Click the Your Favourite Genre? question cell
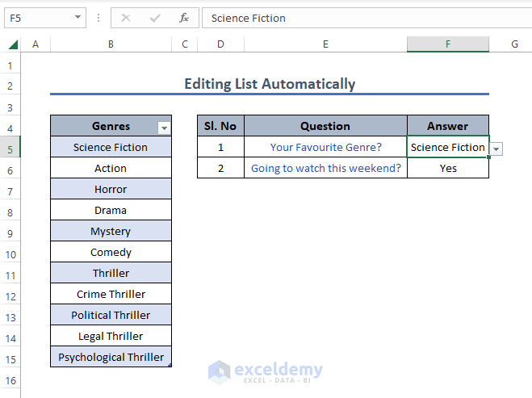 pyautogui.click(x=325, y=147)
